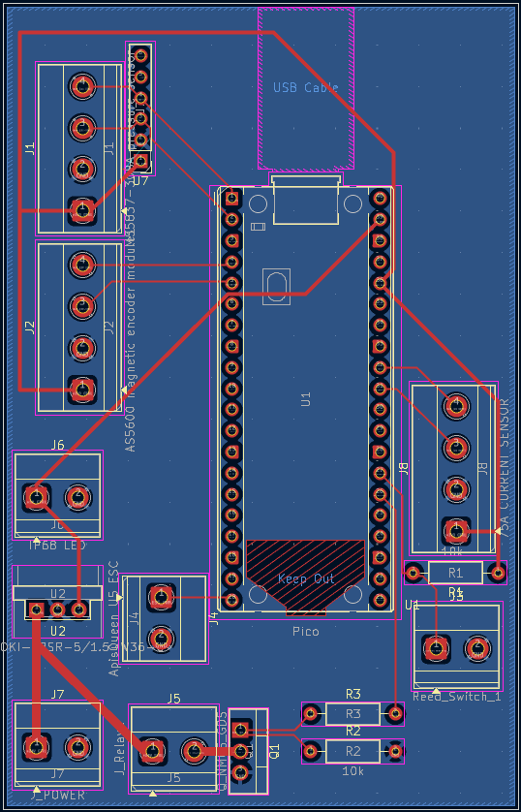Viewport: 521px width, 812px height.
Task: Select pad 2 of encoder connector J2
Action: 81,347
